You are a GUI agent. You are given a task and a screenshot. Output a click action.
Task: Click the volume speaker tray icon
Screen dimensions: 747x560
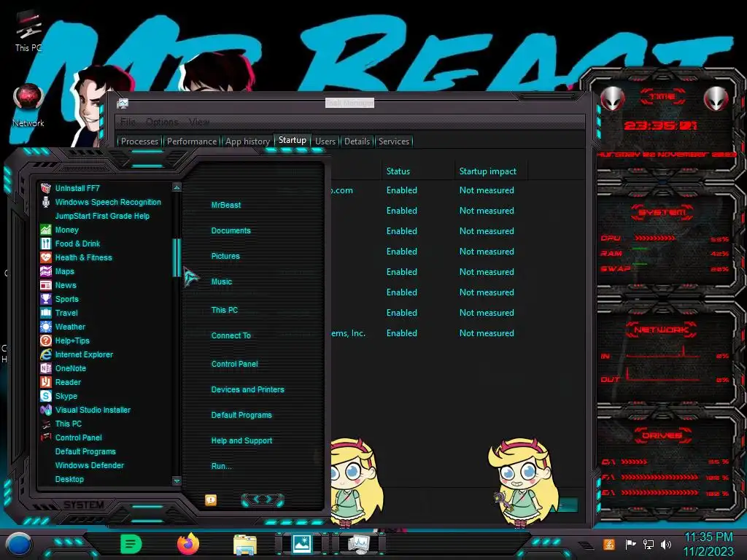click(666, 544)
